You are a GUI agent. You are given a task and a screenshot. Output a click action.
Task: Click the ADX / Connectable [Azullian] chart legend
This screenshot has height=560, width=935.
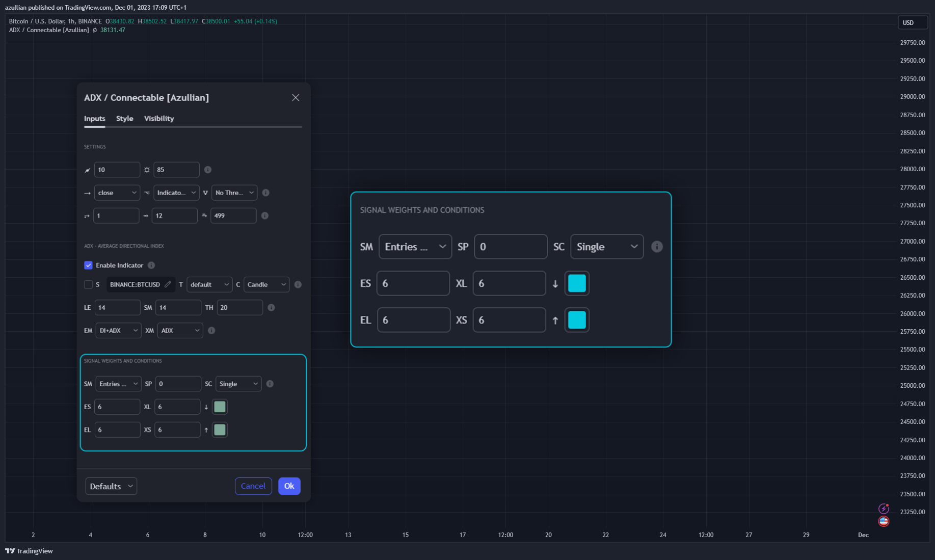[x=49, y=30]
